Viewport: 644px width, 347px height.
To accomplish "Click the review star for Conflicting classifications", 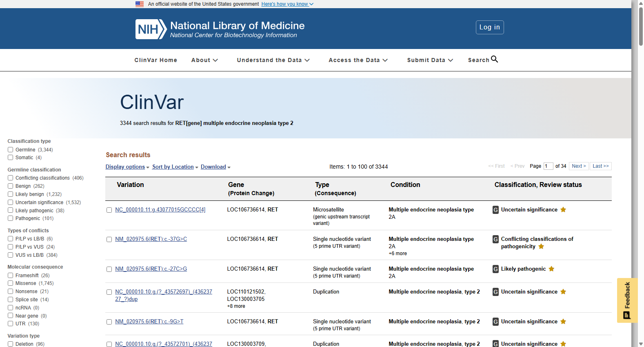I will 541,246.
